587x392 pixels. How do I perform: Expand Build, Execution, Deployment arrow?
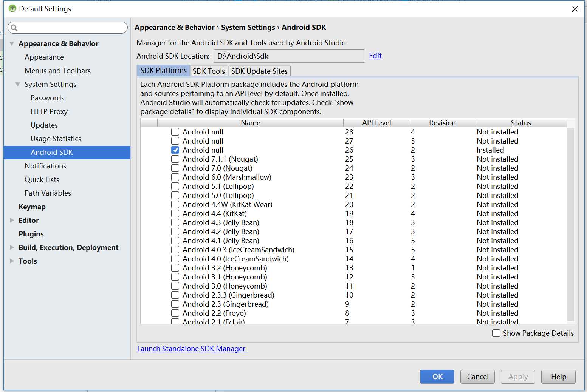(x=12, y=247)
